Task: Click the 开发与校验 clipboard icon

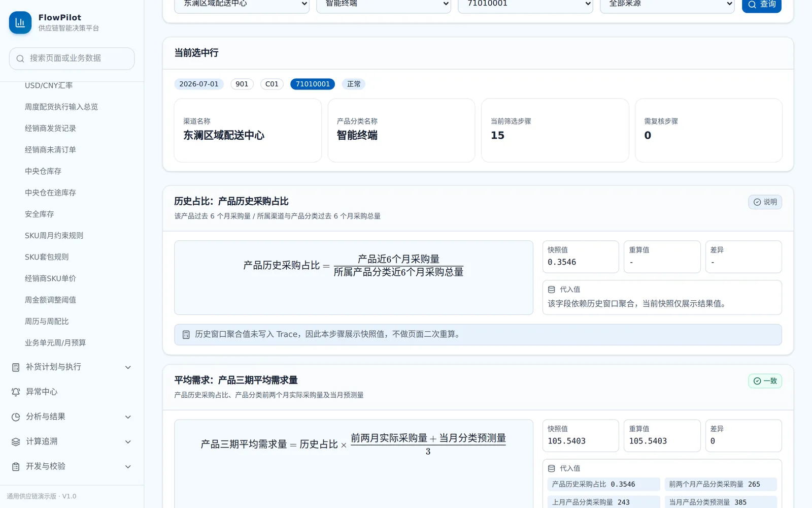Action: [16, 467]
